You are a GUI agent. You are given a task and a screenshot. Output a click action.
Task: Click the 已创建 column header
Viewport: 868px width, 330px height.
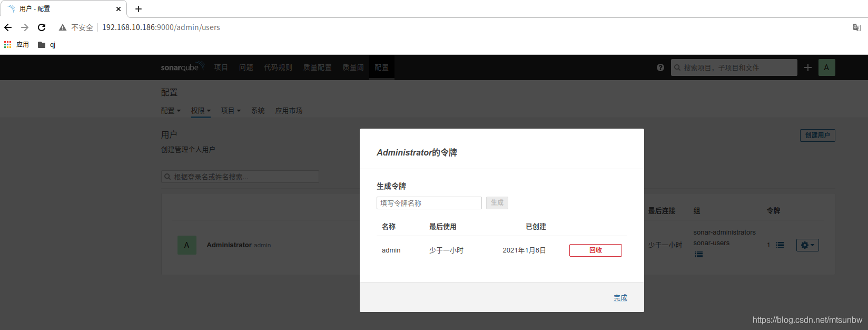[536, 227]
